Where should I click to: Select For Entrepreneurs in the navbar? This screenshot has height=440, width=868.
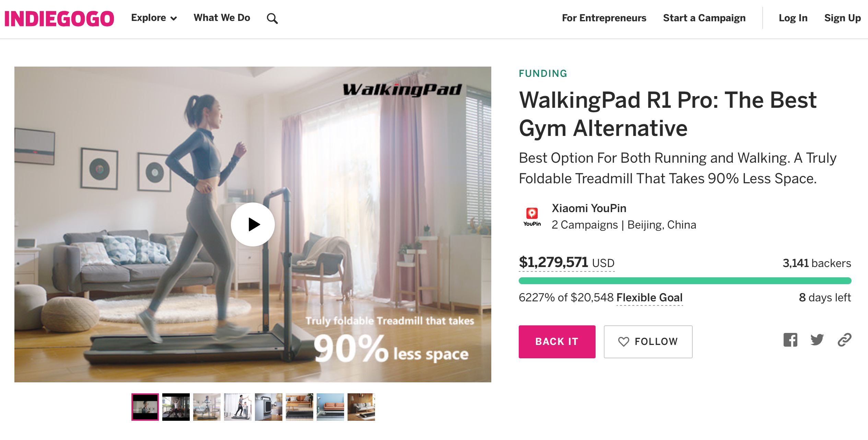[x=604, y=18]
